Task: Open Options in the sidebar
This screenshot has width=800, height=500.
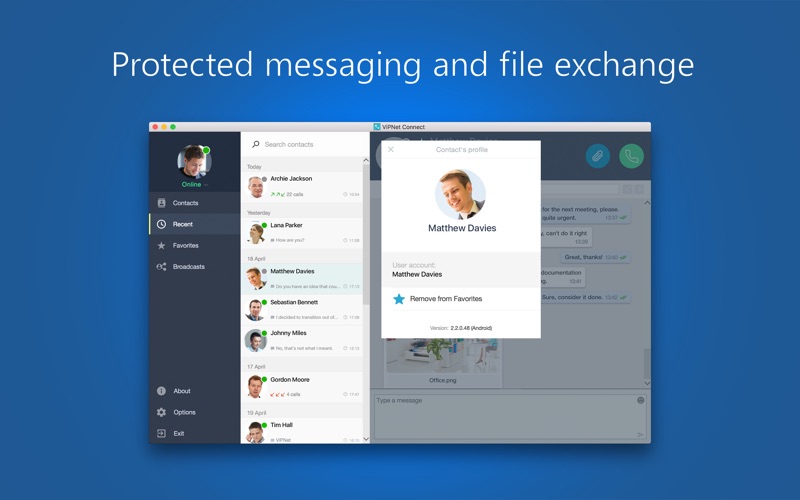Action: click(194, 412)
